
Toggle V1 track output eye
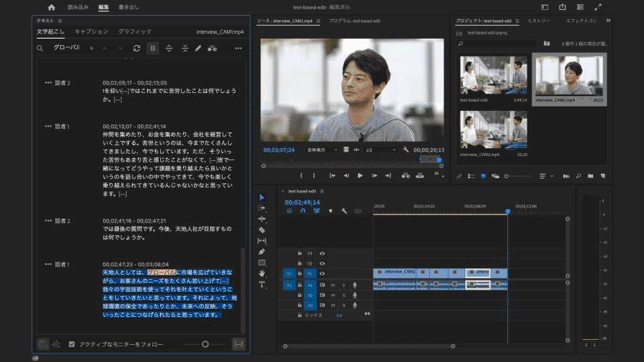322,274
